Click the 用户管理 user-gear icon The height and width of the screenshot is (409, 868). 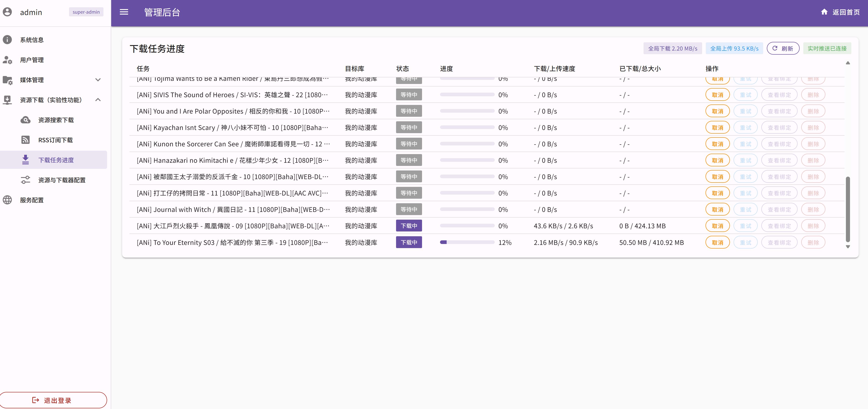8,60
